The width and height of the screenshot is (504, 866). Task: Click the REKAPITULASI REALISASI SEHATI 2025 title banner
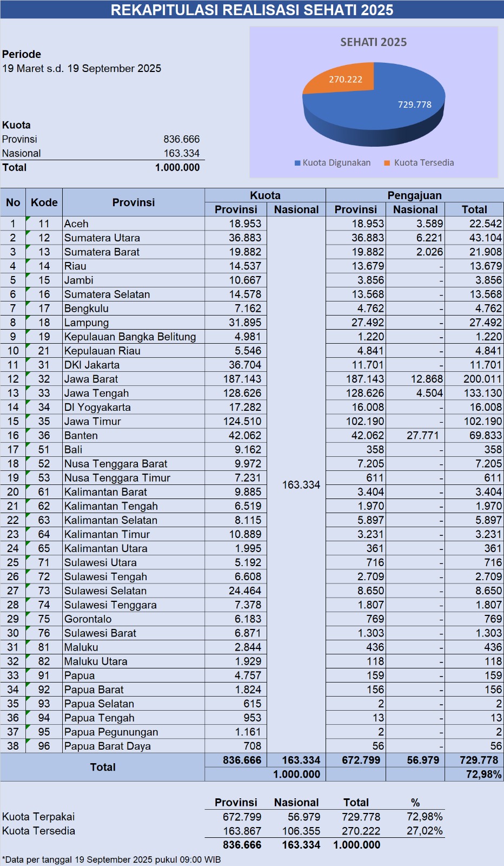point(252,10)
